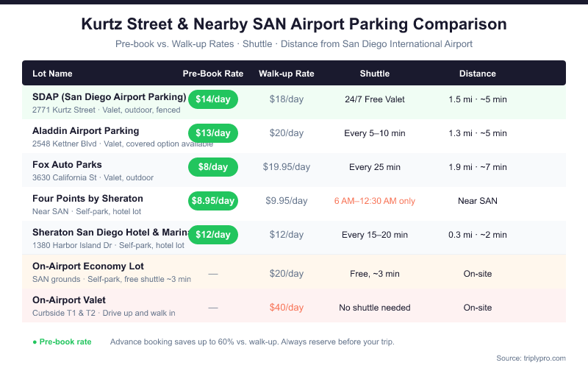Click the Sheraton Marina $12/day badge
The width and height of the screenshot is (588, 368).
(213, 235)
